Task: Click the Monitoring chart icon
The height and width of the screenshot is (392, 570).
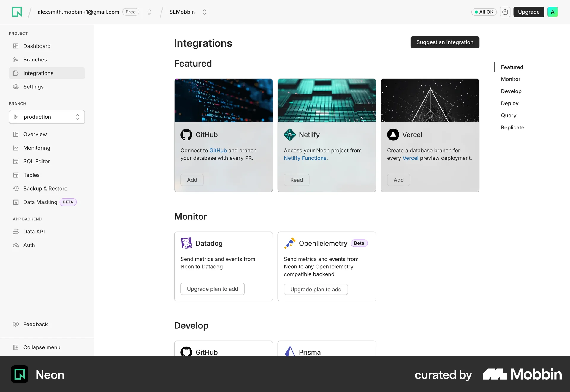Action: coord(16,148)
